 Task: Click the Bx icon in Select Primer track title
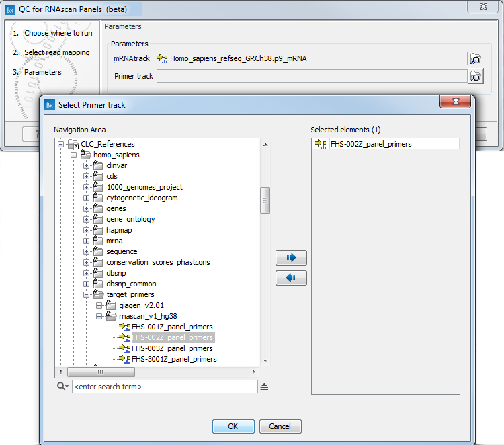click(50, 105)
